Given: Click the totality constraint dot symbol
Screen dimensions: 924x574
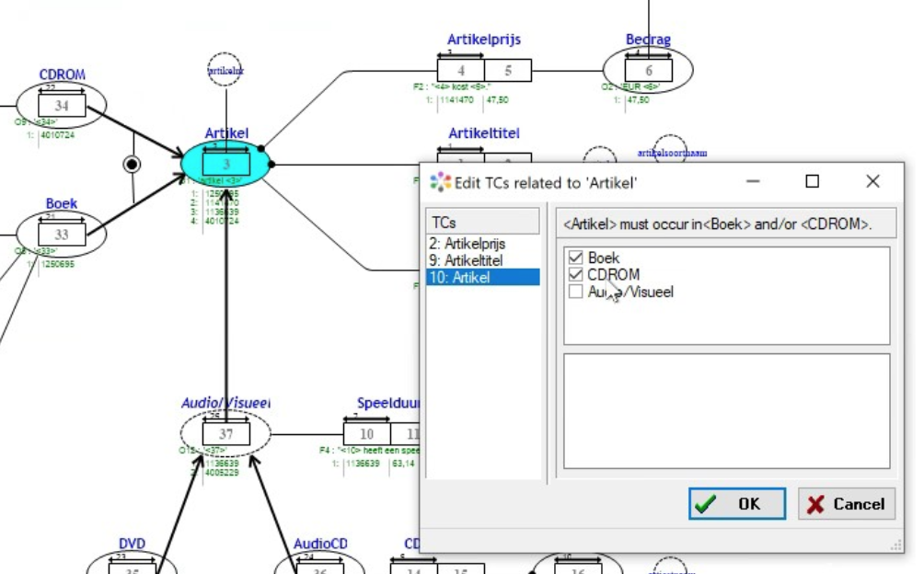Looking at the screenshot, I should click(x=133, y=164).
